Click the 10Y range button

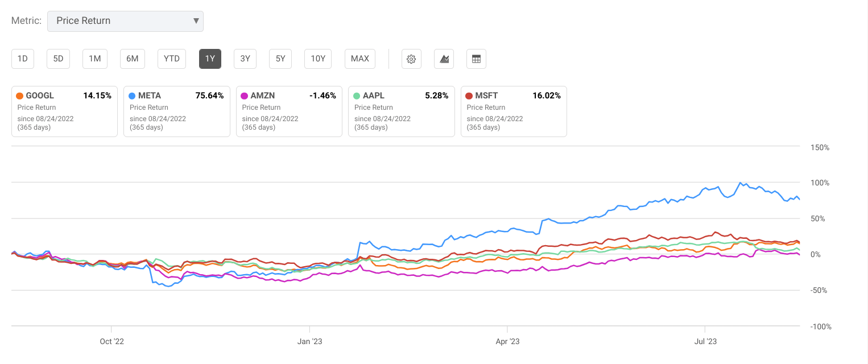(318, 59)
